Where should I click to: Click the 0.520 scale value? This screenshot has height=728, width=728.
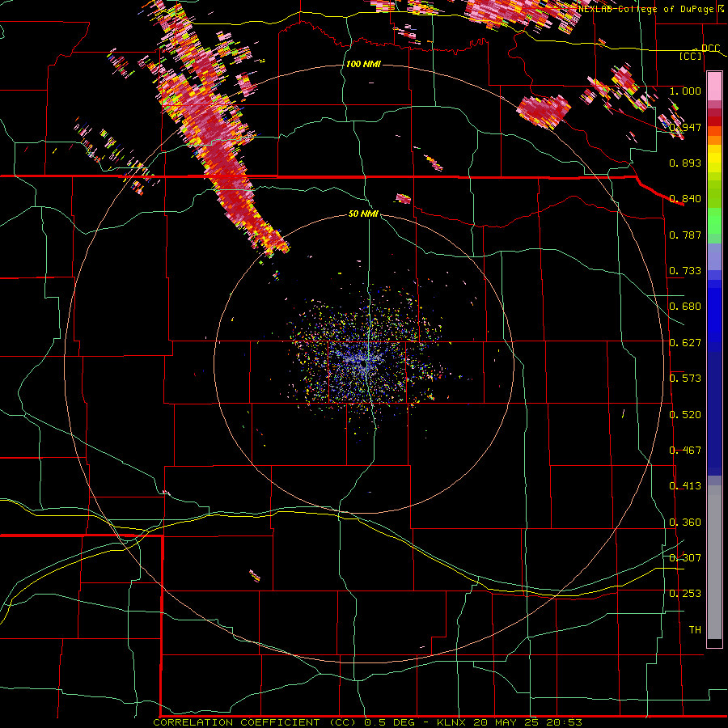click(685, 415)
